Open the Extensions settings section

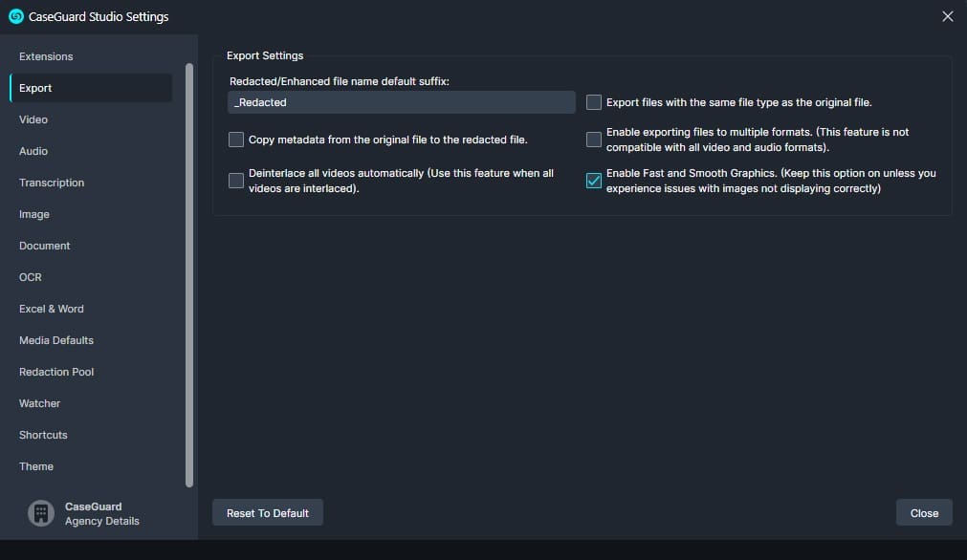46,56
